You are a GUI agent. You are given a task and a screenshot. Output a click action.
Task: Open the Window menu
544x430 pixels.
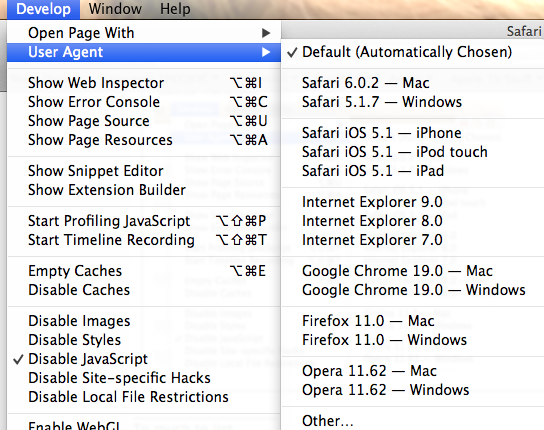pos(115,9)
